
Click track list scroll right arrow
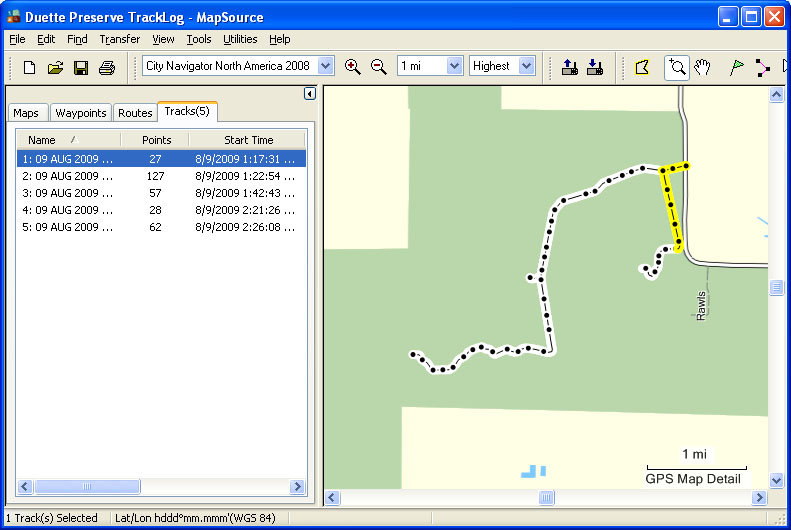click(298, 487)
